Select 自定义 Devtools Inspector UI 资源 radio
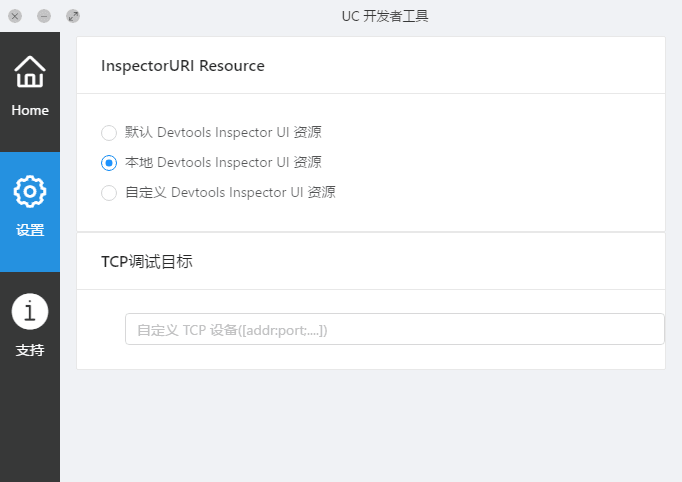This screenshot has width=682, height=482. click(109, 193)
